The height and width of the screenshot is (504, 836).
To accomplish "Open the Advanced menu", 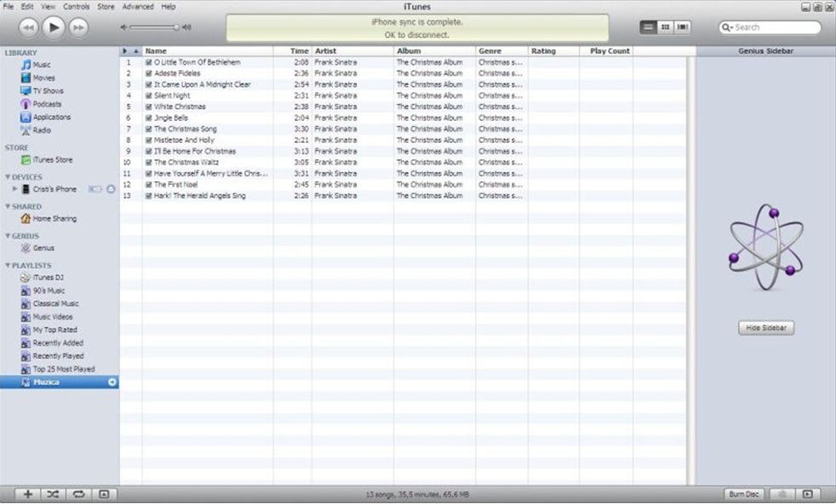I will click(x=137, y=7).
